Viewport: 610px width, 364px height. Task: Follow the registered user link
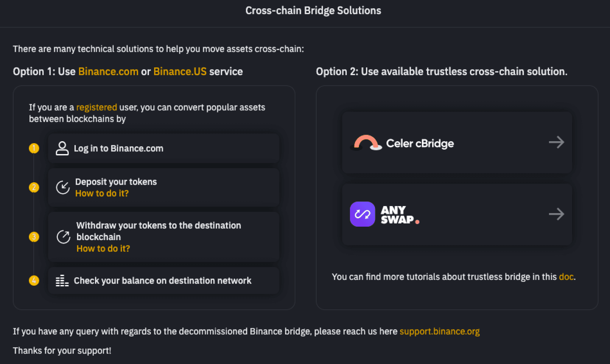coord(97,107)
